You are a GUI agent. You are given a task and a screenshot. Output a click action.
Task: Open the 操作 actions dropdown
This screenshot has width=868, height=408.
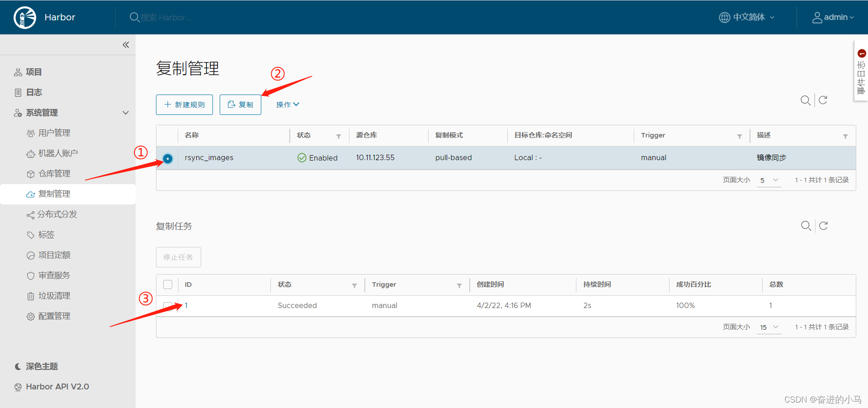[288, 104]
